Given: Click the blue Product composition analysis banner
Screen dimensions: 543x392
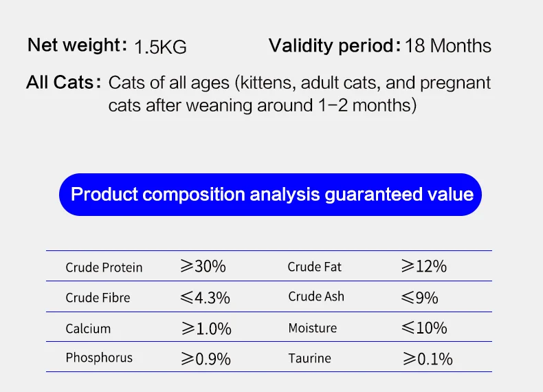Looking at the screenshot, I should (x=270, y=195).
